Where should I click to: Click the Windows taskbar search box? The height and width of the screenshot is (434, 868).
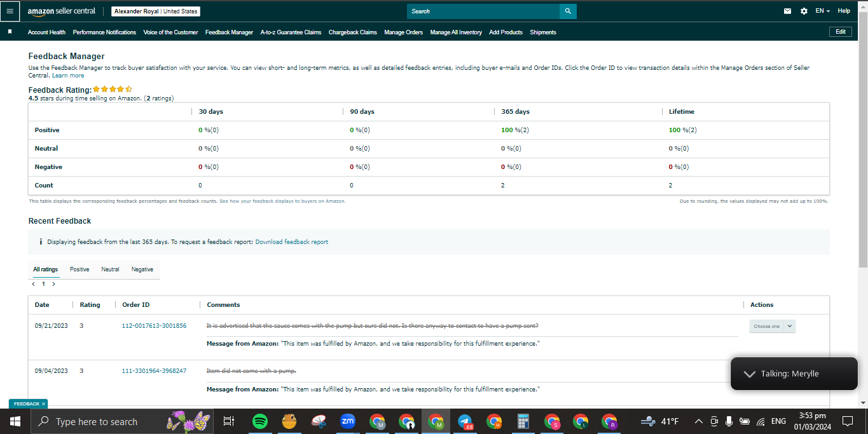coord(122,421)
